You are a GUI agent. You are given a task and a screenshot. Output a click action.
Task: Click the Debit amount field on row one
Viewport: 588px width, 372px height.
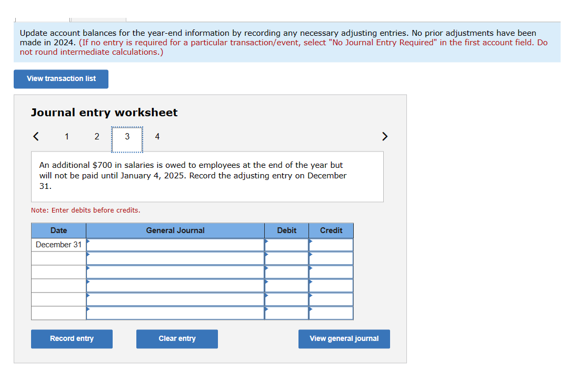pos(287,244)
